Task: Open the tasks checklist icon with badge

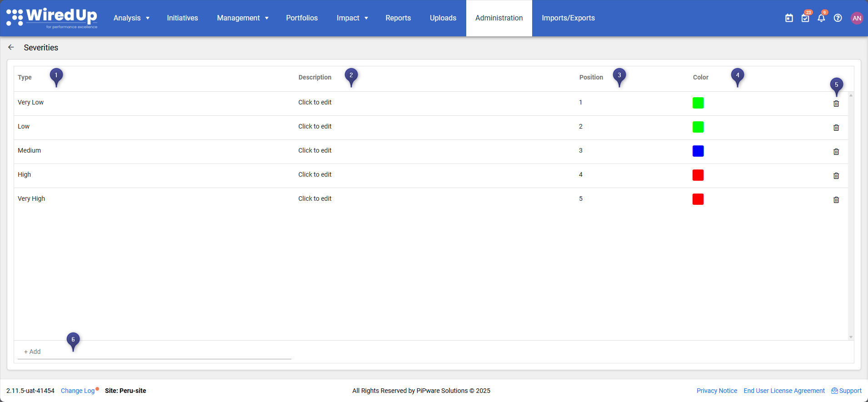Action: (x=805, y=18)
